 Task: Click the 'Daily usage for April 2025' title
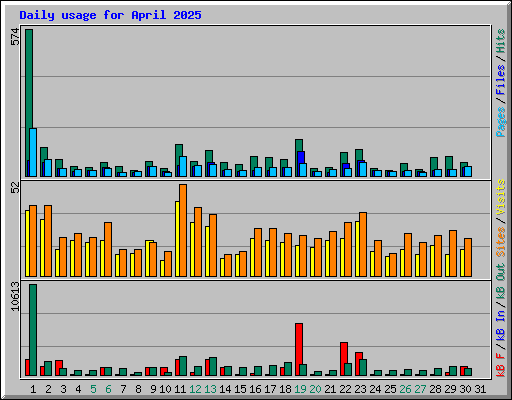(110, 15)
